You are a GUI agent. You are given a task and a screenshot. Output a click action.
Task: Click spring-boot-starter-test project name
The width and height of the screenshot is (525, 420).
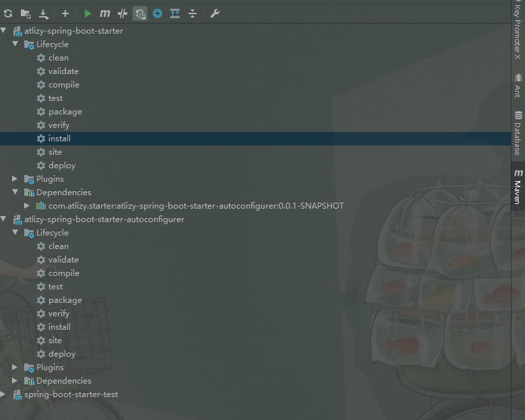[71, 394]
